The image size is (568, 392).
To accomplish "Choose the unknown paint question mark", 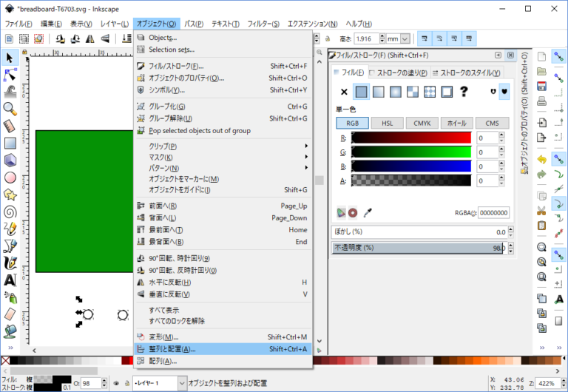I will pos(464,92).
